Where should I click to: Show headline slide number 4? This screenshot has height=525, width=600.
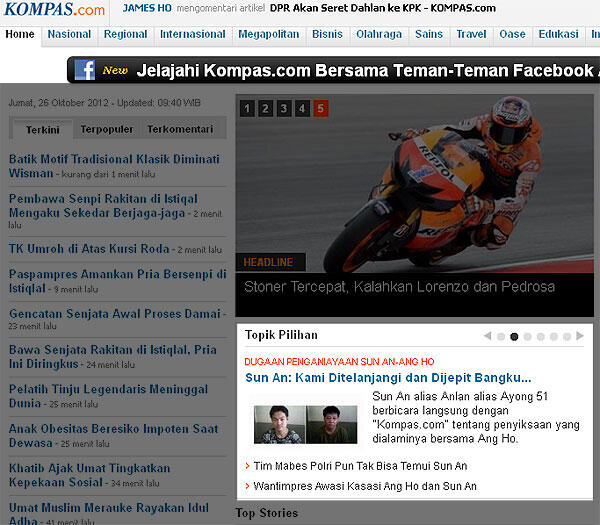[302, 109]
